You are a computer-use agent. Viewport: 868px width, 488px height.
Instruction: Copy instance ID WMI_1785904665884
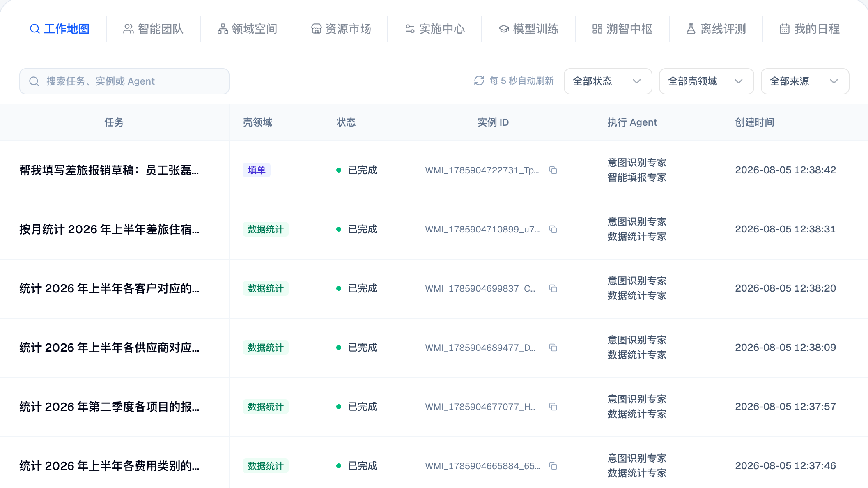point(553,466)
